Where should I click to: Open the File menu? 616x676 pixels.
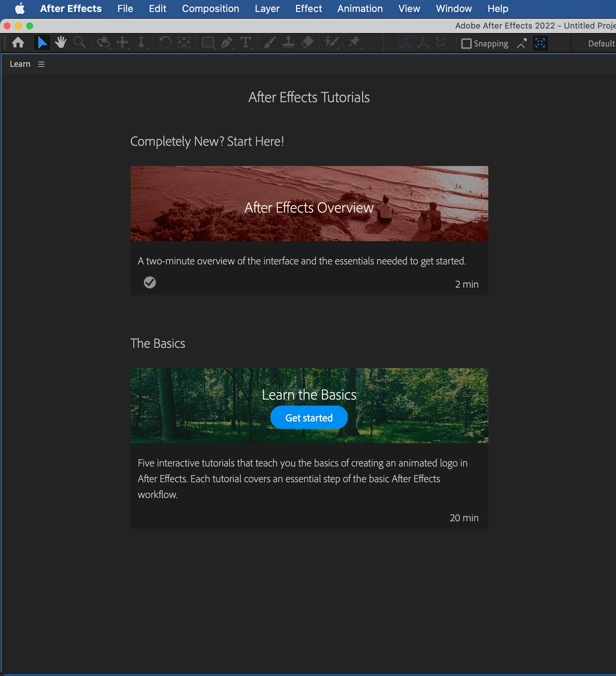[125, 9]
